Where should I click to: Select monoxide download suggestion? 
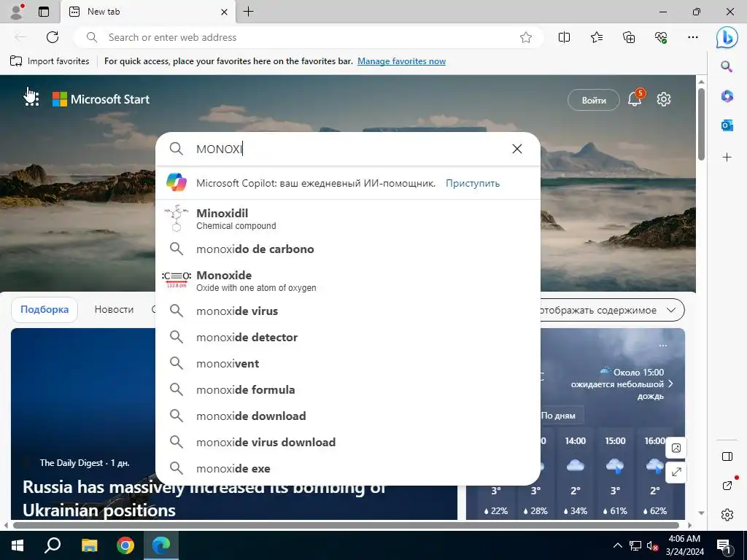click(348, 416)
